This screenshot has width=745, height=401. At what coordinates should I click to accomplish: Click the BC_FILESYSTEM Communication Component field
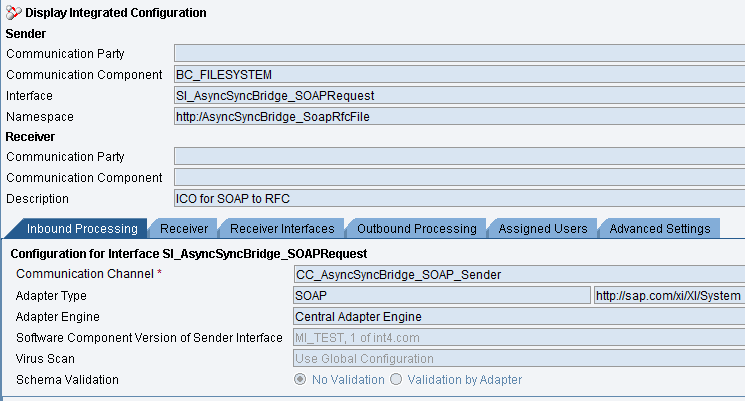point(458,75)
